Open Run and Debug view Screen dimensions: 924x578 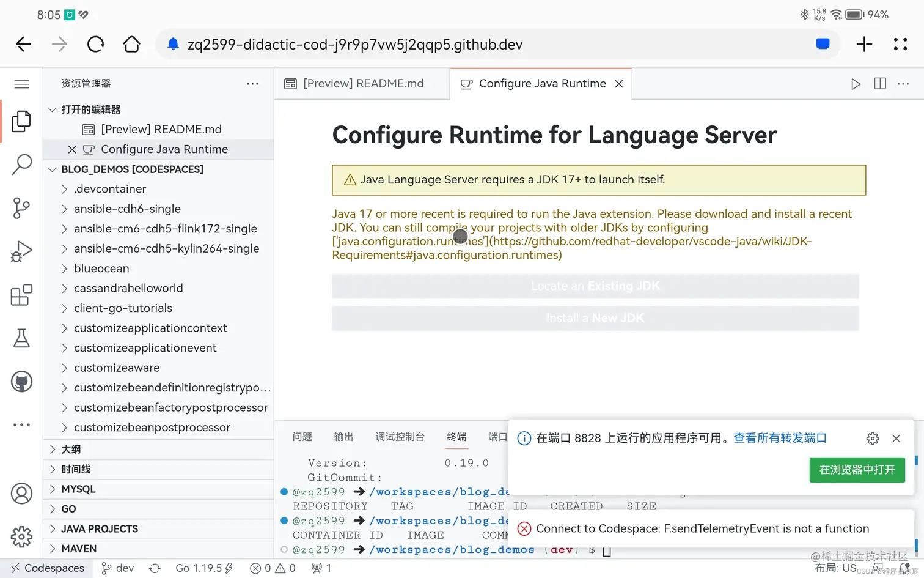[21, 251]
